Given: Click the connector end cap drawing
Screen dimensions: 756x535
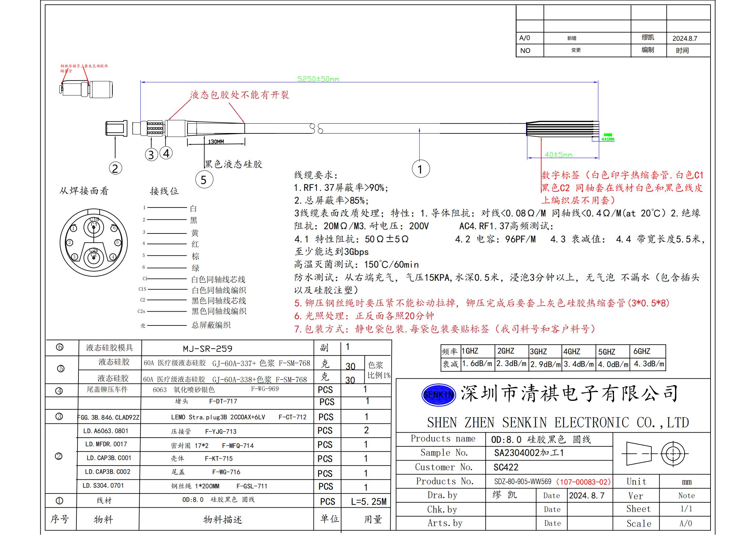Looking at the screenshot, I should pos(116,128).
